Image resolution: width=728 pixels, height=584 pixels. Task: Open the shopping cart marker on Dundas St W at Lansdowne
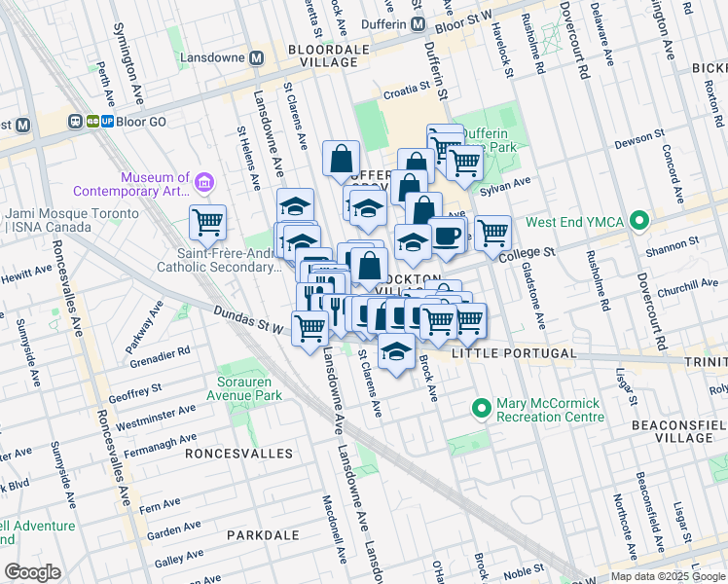click(x=309, y=330)
